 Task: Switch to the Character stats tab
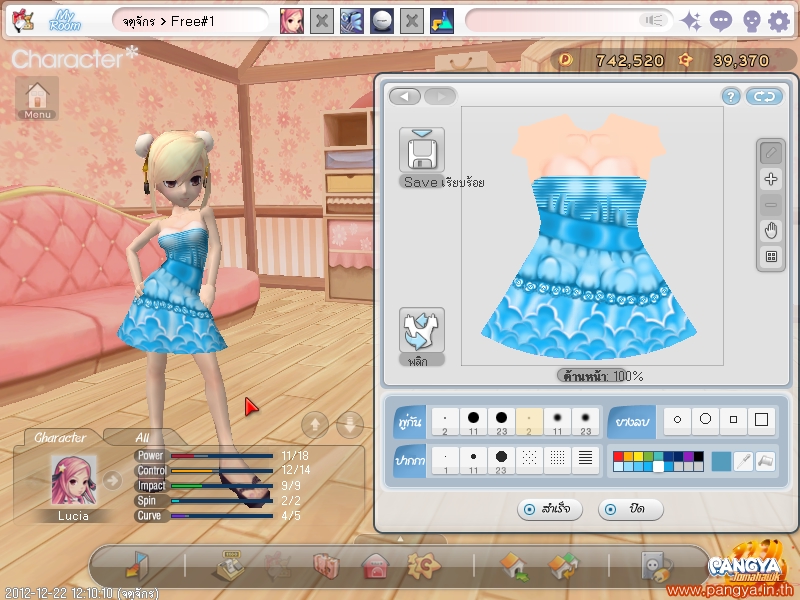pyautogui.click(x=60, y=438)
